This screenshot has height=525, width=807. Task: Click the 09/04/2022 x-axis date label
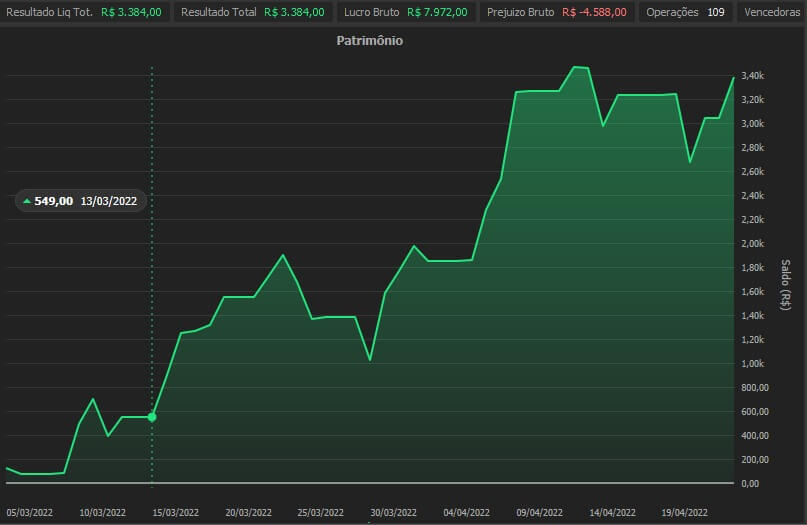(x=540, y=512)
